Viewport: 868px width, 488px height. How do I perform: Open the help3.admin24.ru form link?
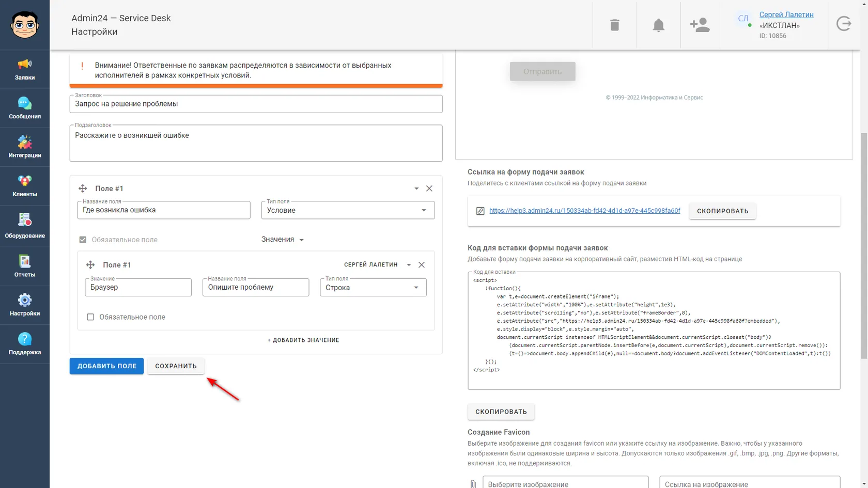(584, 211)
